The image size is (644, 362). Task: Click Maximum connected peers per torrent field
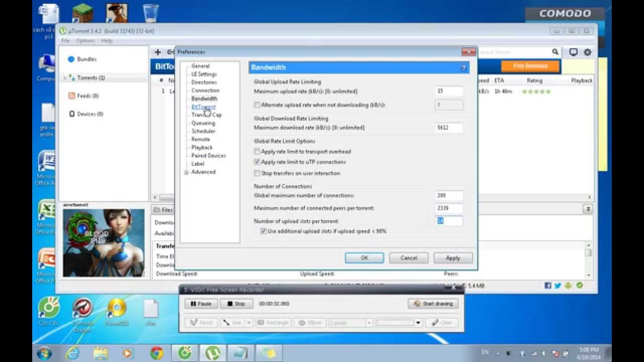449,208
